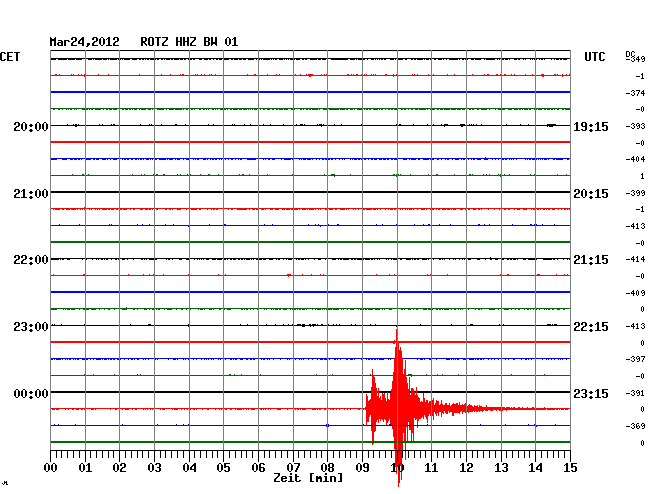Click the DC offset value -399

click(x=635, y=193)
